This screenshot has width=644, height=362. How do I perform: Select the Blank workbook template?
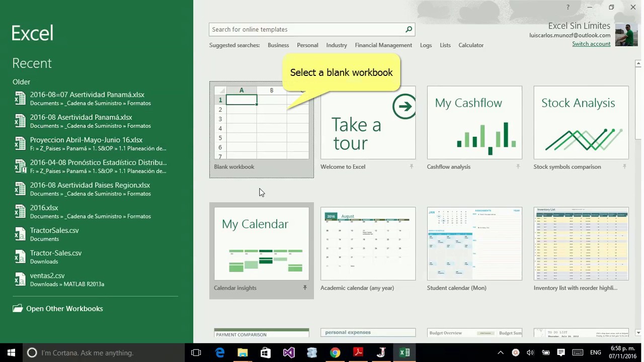(x=262, y=130)
